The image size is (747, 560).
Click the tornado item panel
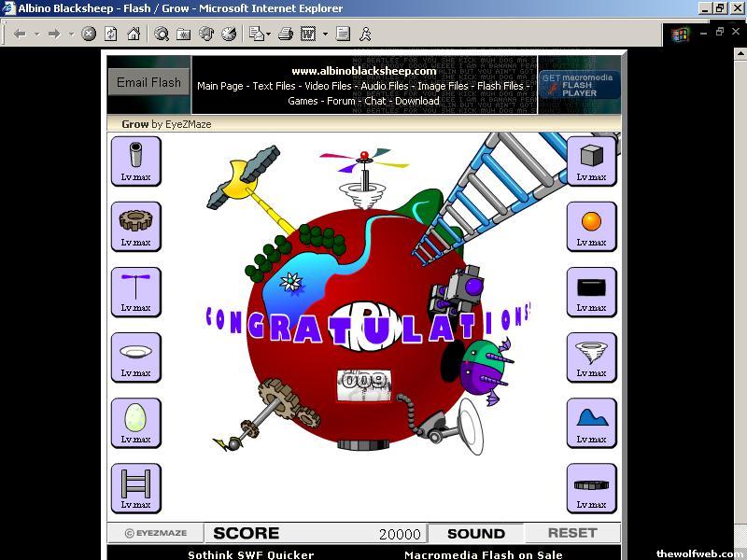pos(591,357)
